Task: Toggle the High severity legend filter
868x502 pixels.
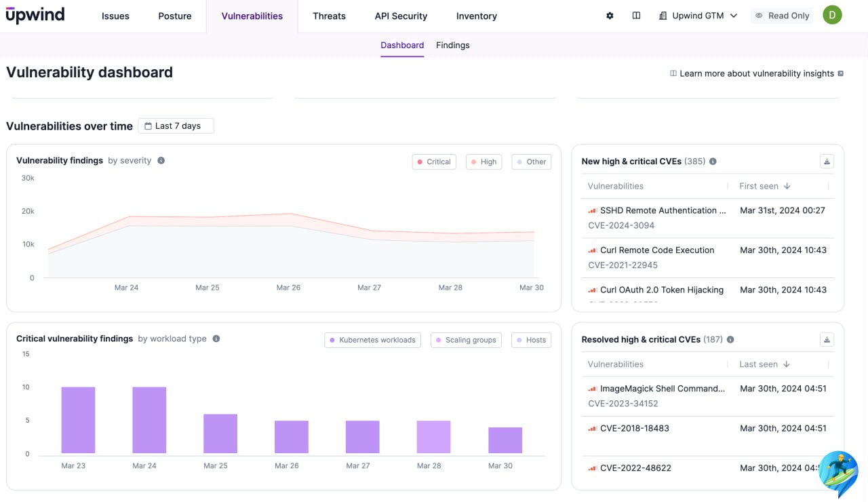Action: coord(484,161)
